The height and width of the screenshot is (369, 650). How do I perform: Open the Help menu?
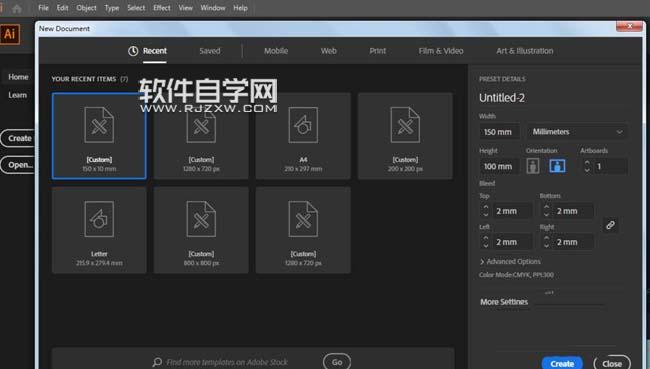[x=240, y=8]
